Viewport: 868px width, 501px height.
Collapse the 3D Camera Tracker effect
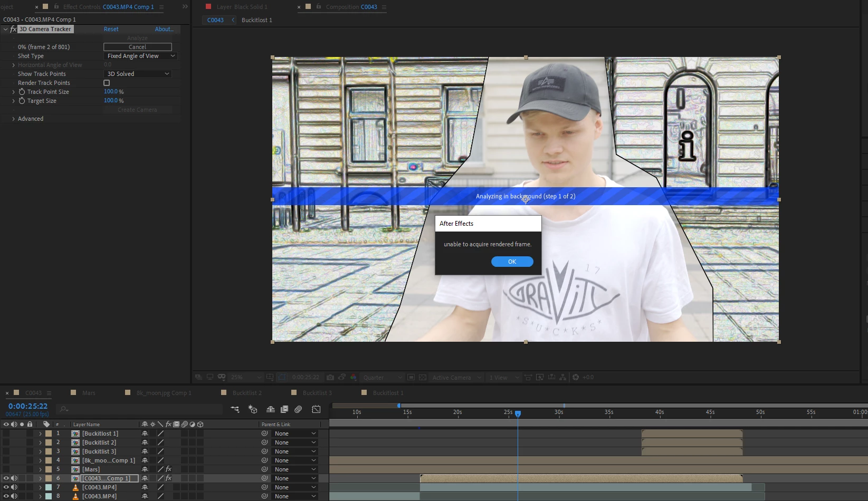(x=5, y=29)
